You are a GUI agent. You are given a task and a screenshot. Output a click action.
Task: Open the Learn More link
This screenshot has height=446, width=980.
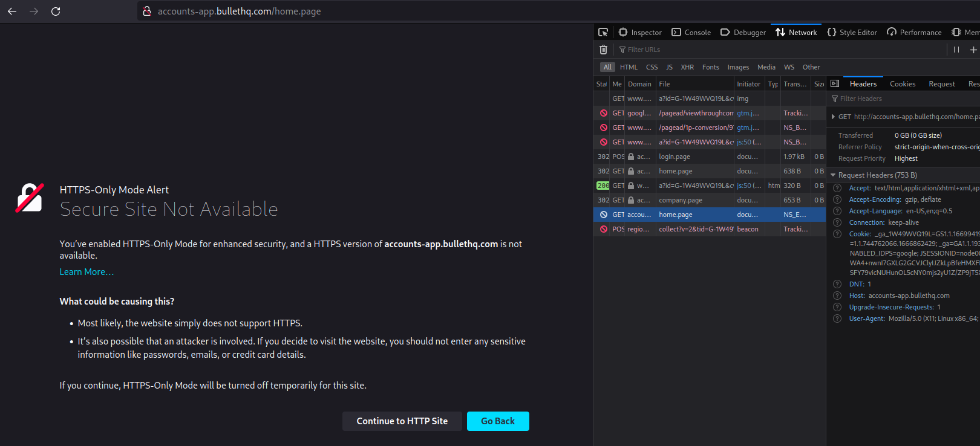[x=87, y=272]
